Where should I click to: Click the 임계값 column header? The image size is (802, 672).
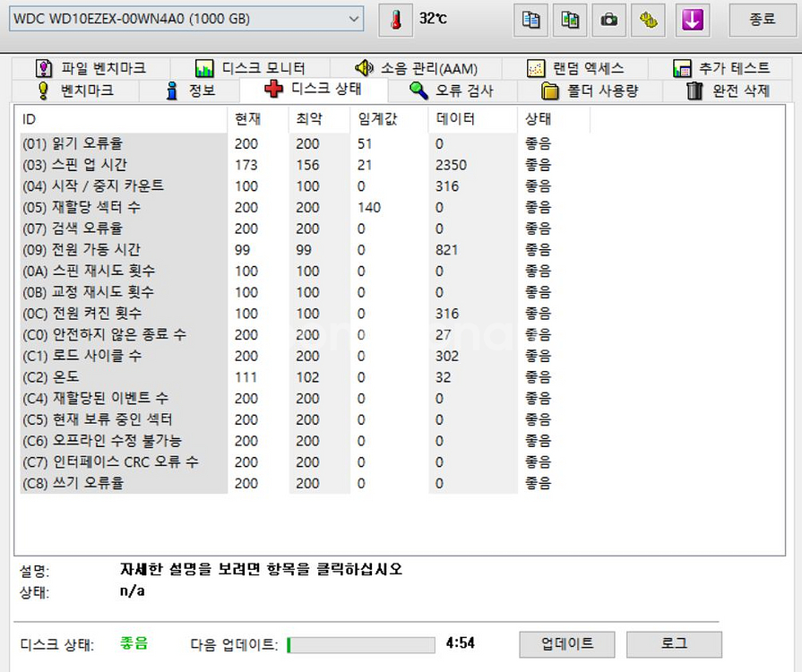389,119
